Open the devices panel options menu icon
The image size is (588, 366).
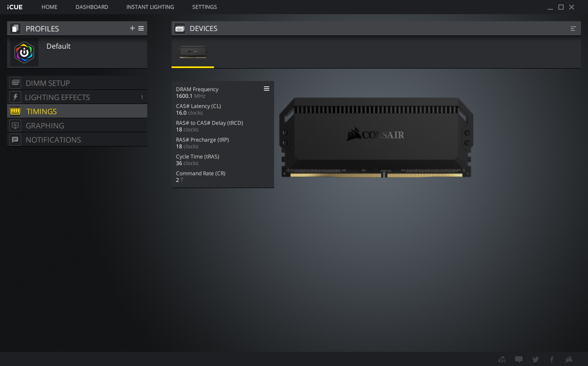coord(573,28)
